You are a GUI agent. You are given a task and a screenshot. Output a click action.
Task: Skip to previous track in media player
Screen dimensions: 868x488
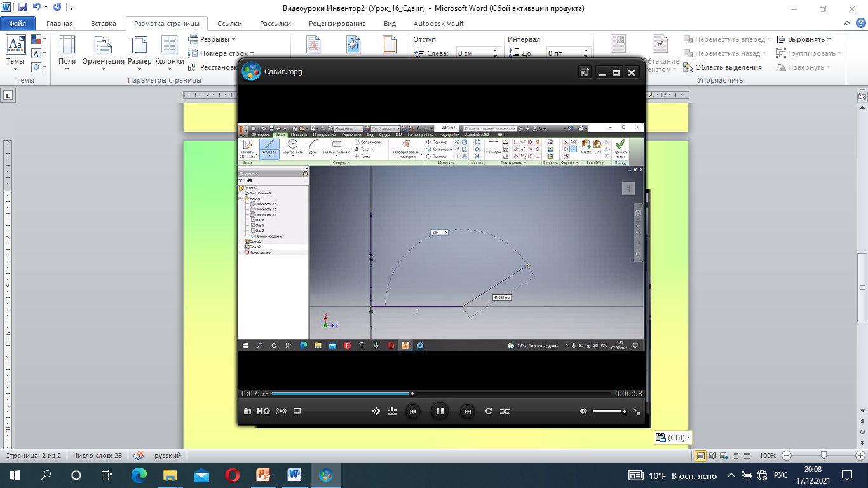point(412,411)
